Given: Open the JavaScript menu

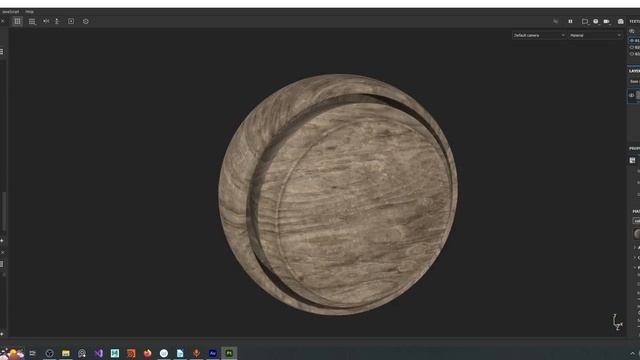Looking at the screenshot, I should pyautogui.click(x=10, y=12).
